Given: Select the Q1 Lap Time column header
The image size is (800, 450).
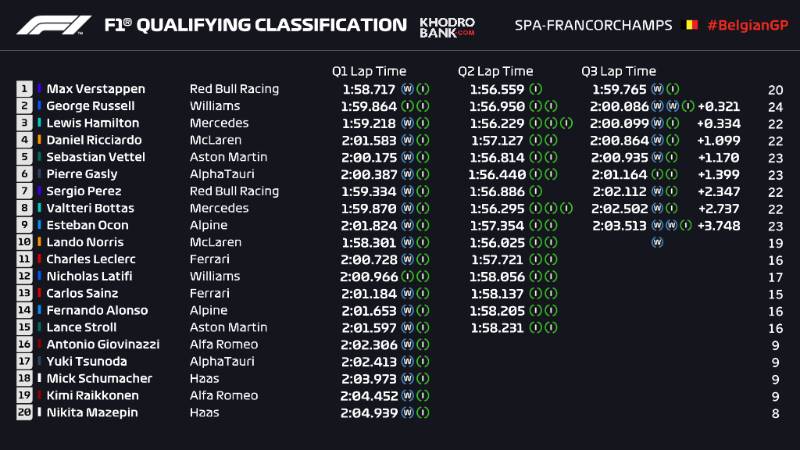Looking at the screenshot, I should [369, 71].
